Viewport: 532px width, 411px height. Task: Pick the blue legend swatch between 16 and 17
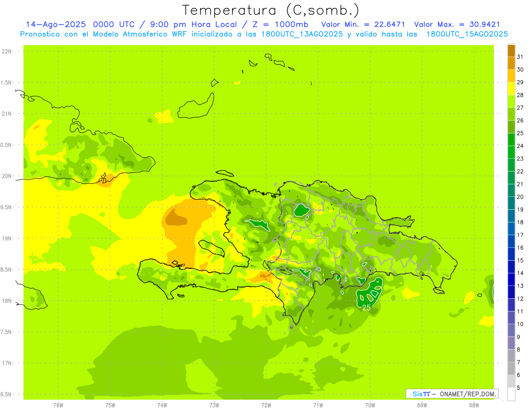511,241
